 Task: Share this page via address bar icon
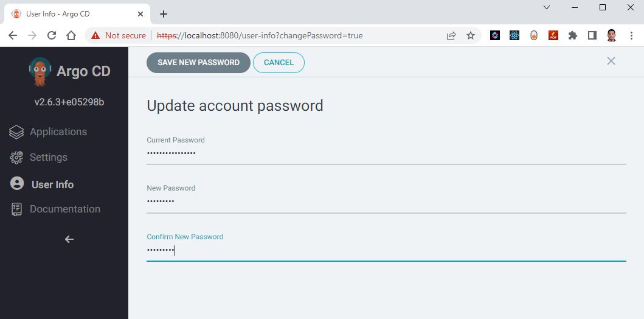[x=451, y=35]
